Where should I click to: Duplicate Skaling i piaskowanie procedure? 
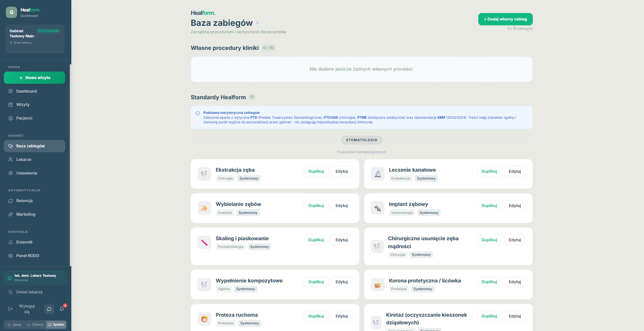coord(316,240)
